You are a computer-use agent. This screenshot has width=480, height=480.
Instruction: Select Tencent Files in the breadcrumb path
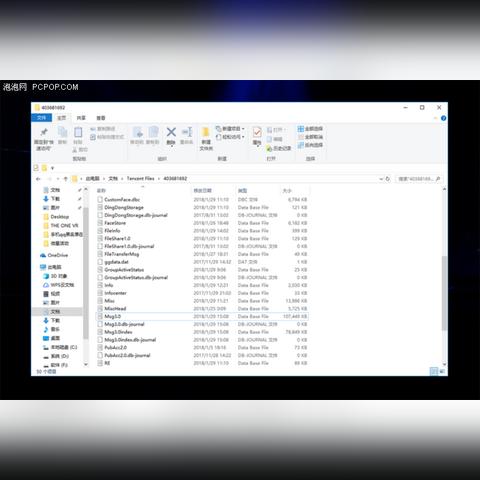(140, 179)
